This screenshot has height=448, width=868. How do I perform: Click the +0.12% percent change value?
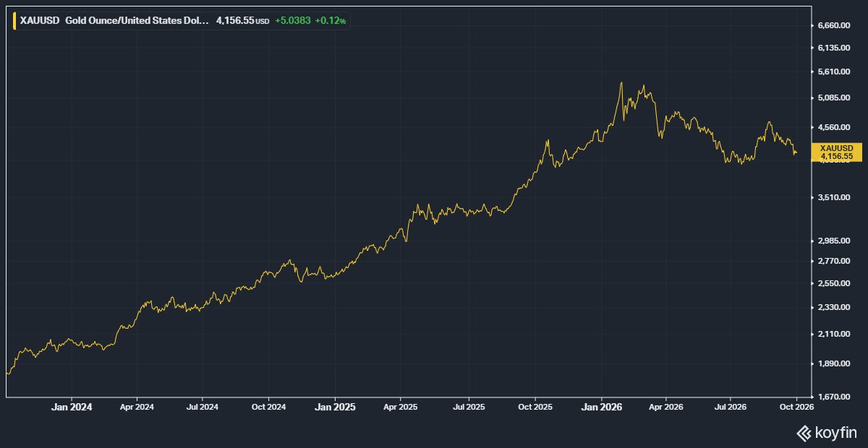click(x=331, y=21)
